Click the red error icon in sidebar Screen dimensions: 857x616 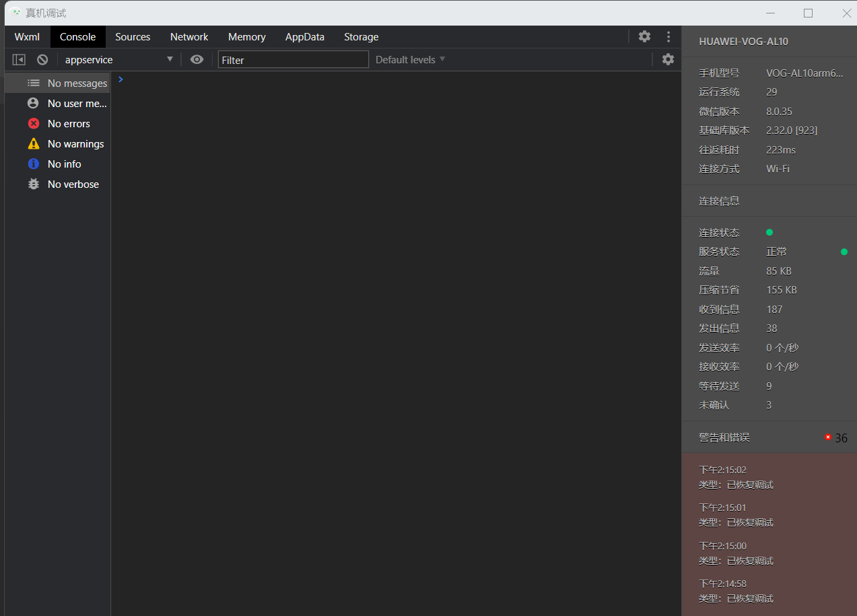(34, 124)
